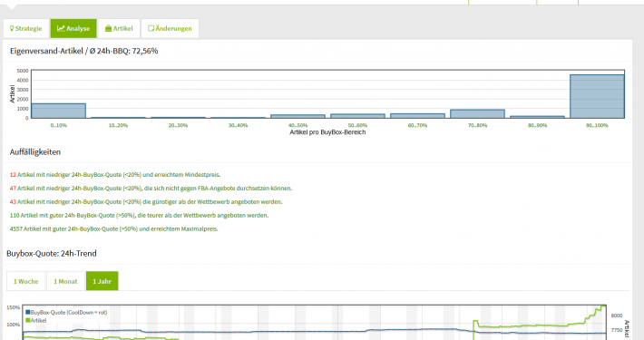Select the 1 Jahr trend range
This screenshot has width=644, height=340.
[102, 281]
